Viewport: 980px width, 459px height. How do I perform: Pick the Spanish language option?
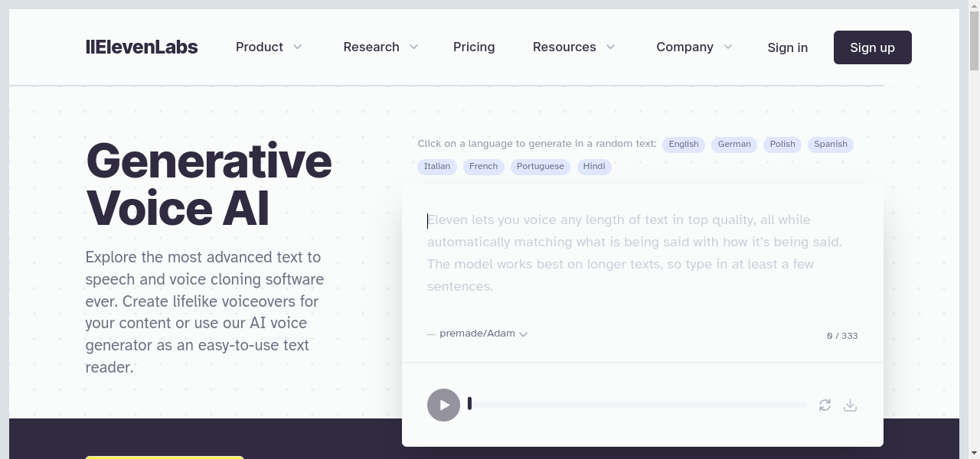click(831, 145)
